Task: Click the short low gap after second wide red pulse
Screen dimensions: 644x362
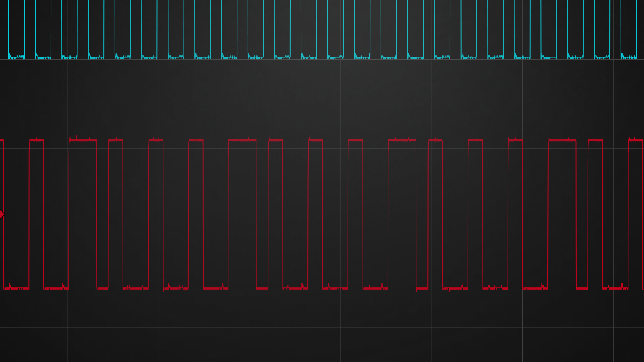Action: coord(262,288)
